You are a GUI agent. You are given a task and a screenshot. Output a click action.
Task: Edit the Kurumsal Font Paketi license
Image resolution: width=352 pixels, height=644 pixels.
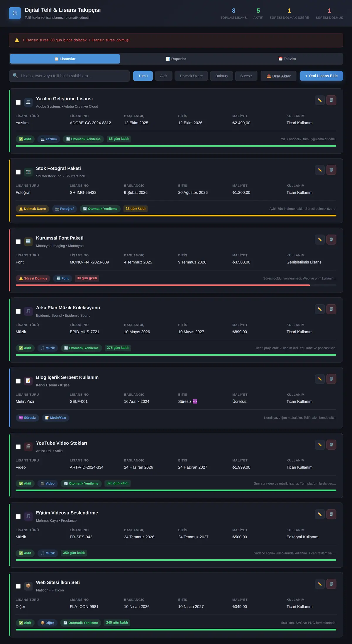point(320,239)
